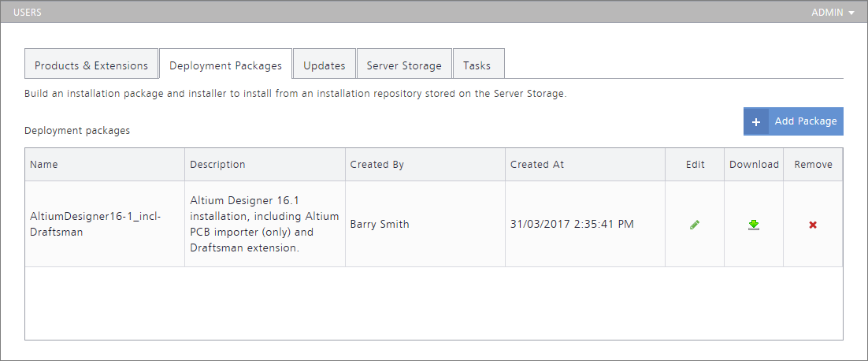Viewport: 868px width, 361px height.
Task: Click the Barry Smith creator cell
Action: coord(380,224)
